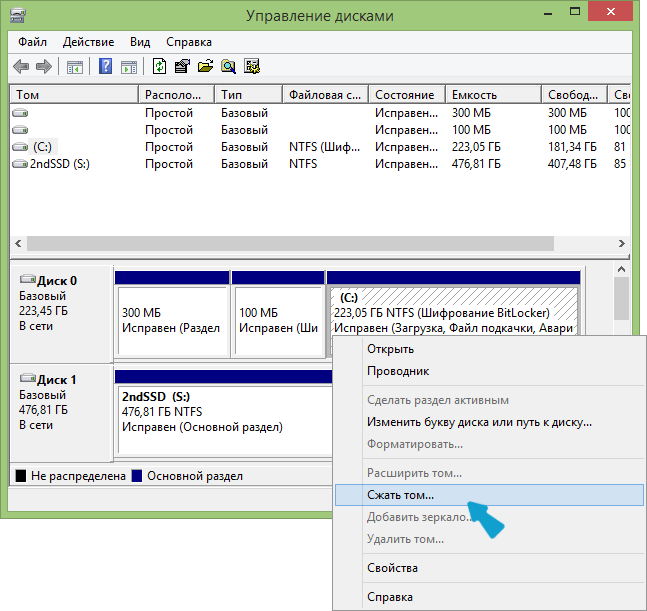The width and height of the screenshot is (647, 611).
Task: Select the 2ndSSD (S:) volume name
Action: coord(60,164)
